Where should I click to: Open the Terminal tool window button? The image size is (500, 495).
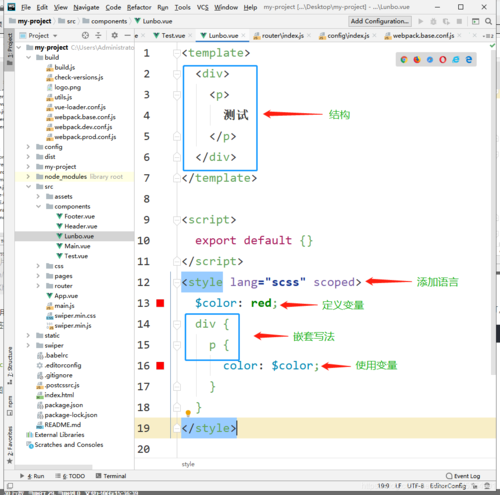click(x=111, y=476)
